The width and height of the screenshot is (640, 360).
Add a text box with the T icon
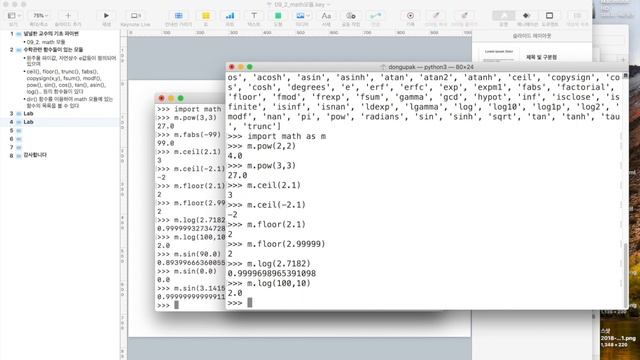pyautogui.click(x=254, y=16)
